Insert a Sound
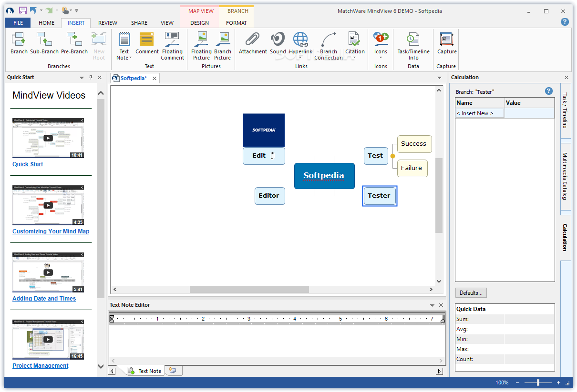Viewport: 577px width, 392px height. pyautogui.click(x=278, y=43)
